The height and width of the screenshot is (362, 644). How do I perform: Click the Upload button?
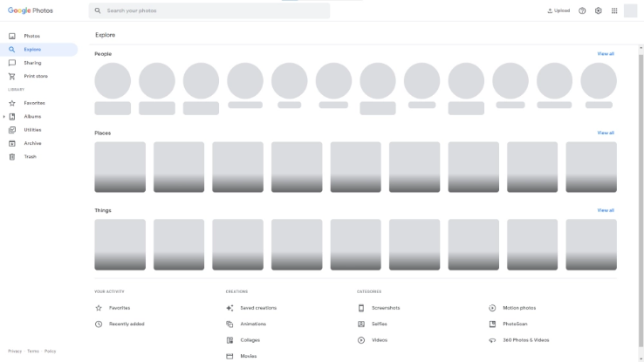point(558,10)
